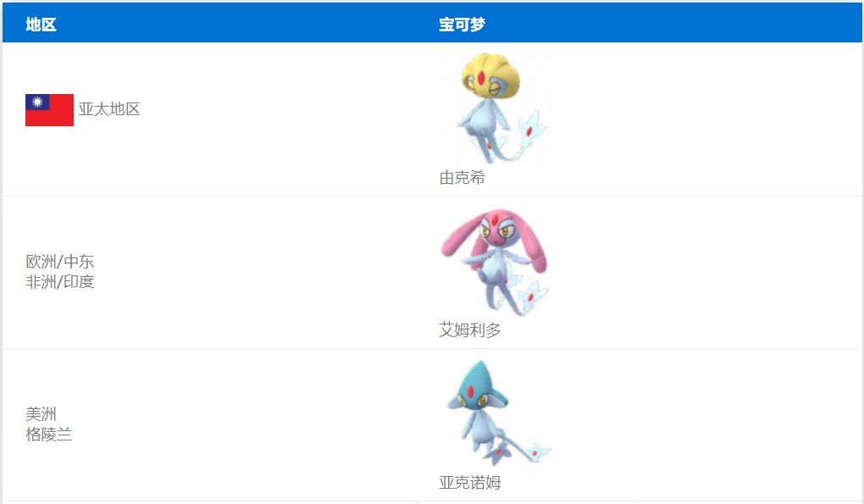Click Mesprit's long pink right ear
Screen dimensions: 864x504
[534, 246]
